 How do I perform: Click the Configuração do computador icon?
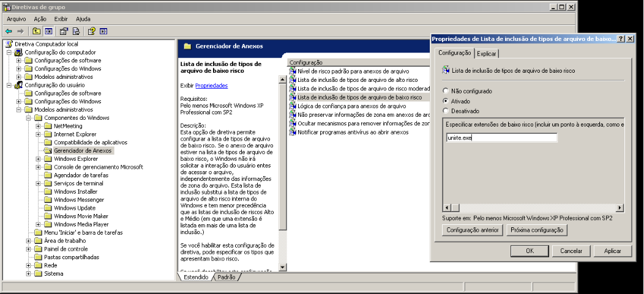pyautogui.click(x=18, y=52)
